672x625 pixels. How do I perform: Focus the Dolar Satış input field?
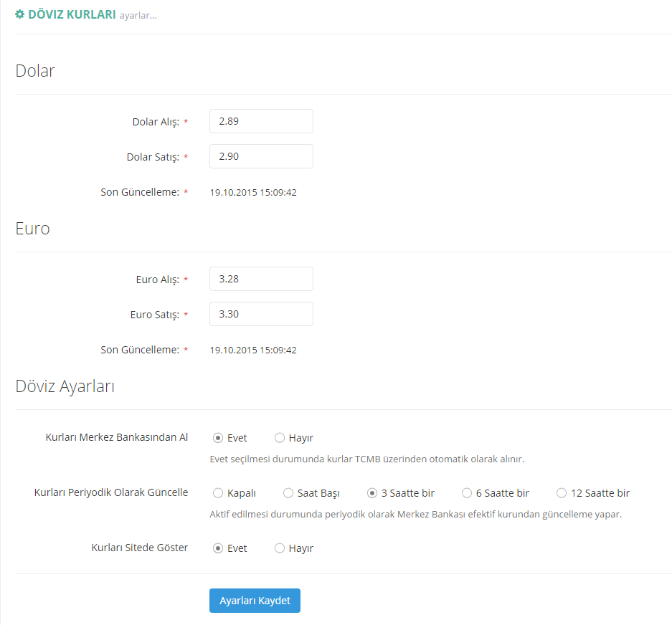coord(261,156)
